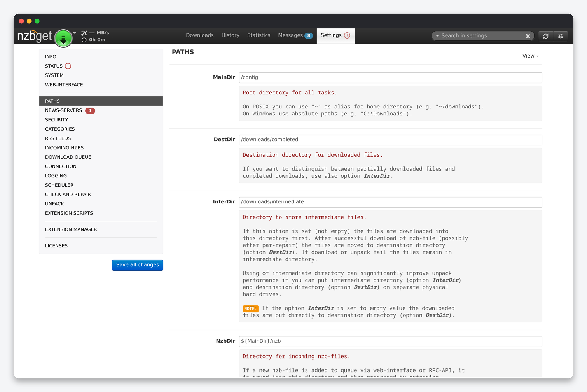Click the PATHS page heading

point(183,52)
